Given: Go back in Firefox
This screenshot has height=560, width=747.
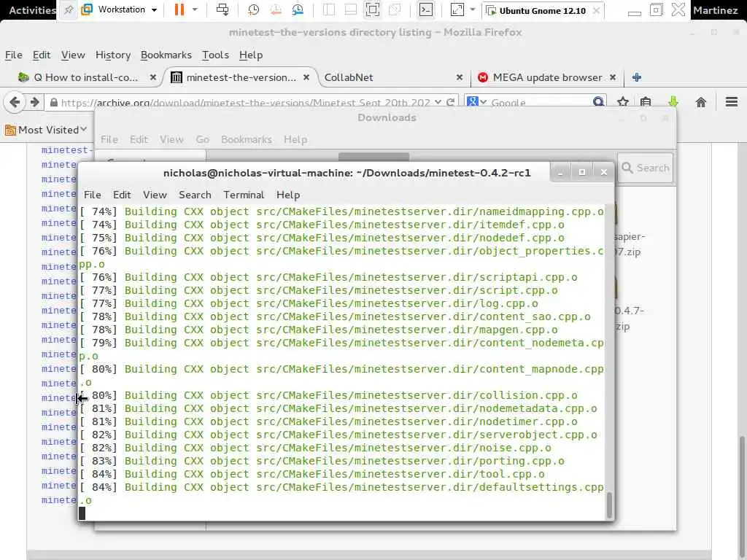Looking at the screenshot, I should pos(15,102).
